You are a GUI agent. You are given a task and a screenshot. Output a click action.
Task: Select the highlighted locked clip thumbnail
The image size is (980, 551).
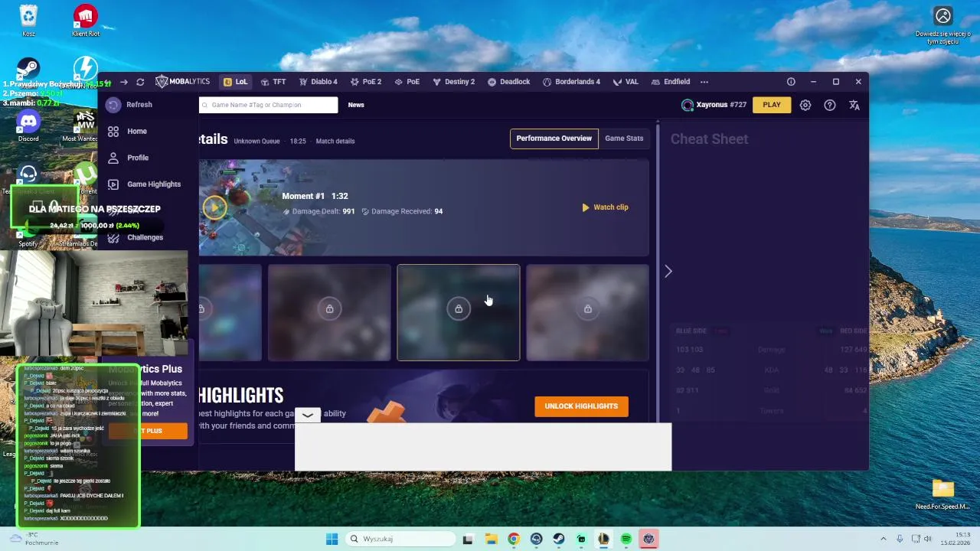pos(459,312)
